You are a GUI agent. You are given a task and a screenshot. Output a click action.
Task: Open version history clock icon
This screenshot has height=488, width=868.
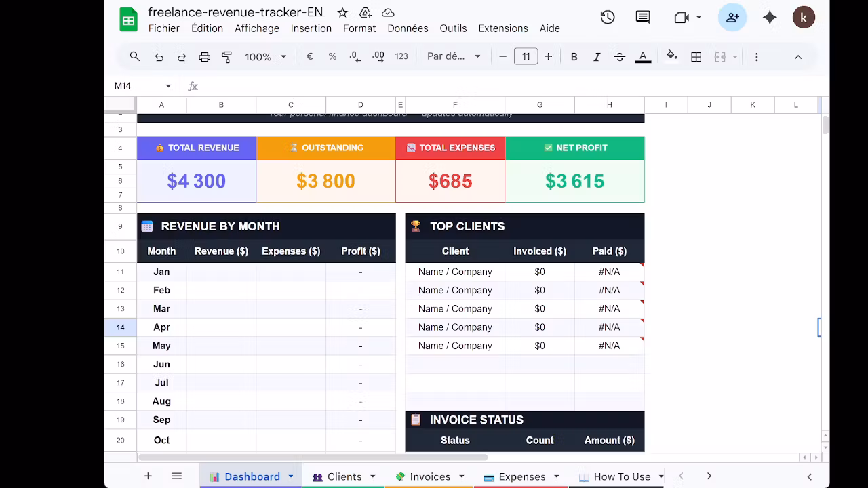(x=608, y=18)
